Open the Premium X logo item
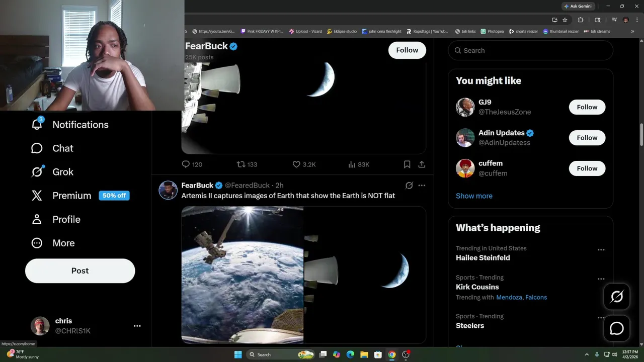Screen dimensions: 644x362 (37, 196)
